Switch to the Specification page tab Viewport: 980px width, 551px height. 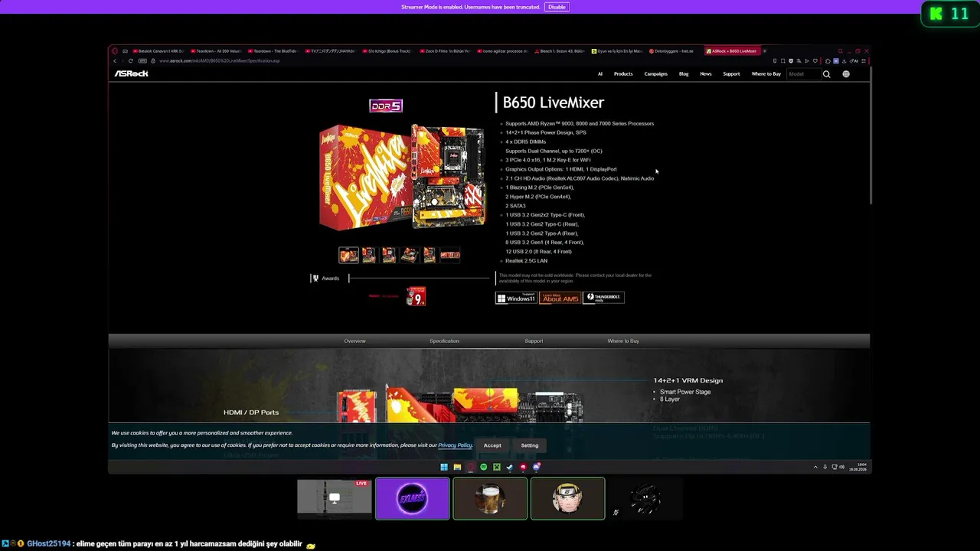click(444, 341)
